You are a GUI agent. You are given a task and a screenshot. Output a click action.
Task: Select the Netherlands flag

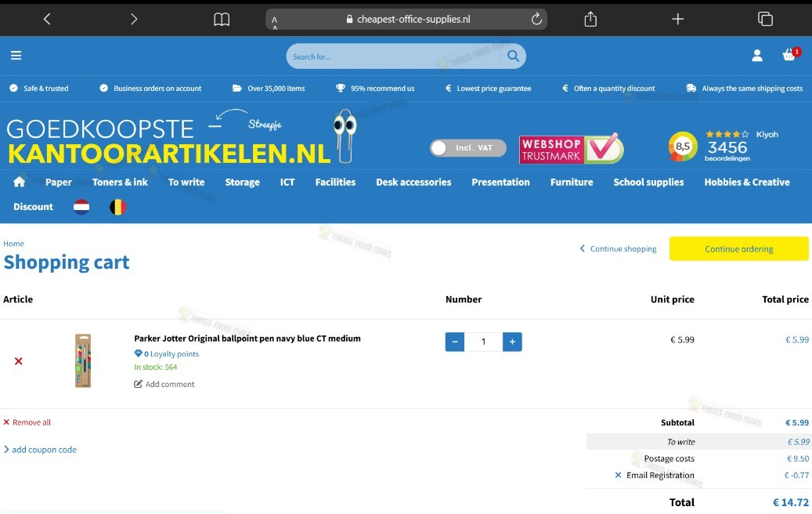pyautogui.click(x=81, y=208)
